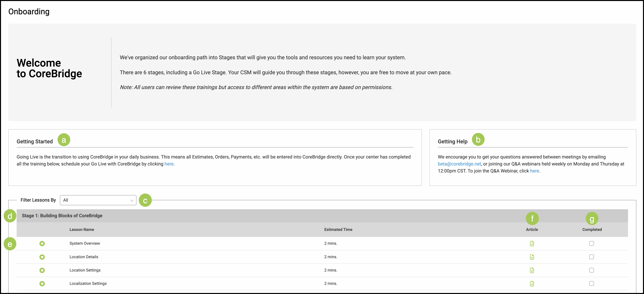Click 'here' link to join Q&A Webinar
Viewport: 644px width, 294px height.
[534, 171]
